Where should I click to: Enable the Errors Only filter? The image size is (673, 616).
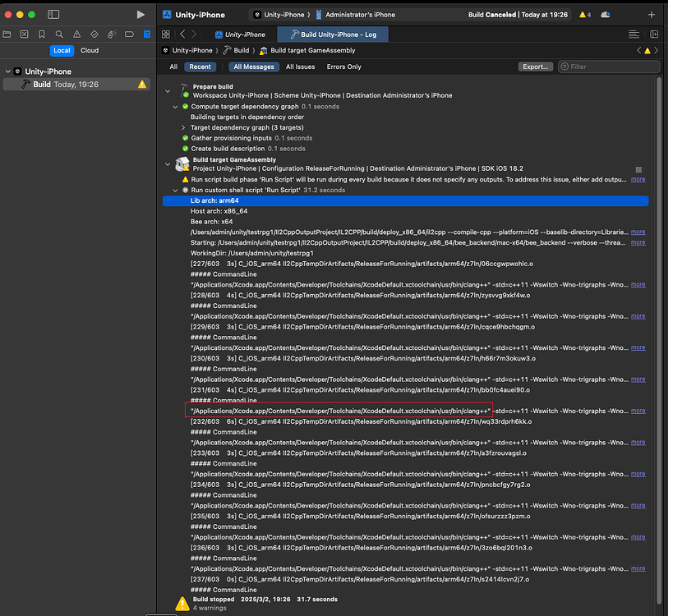click(x=343, y=67)
